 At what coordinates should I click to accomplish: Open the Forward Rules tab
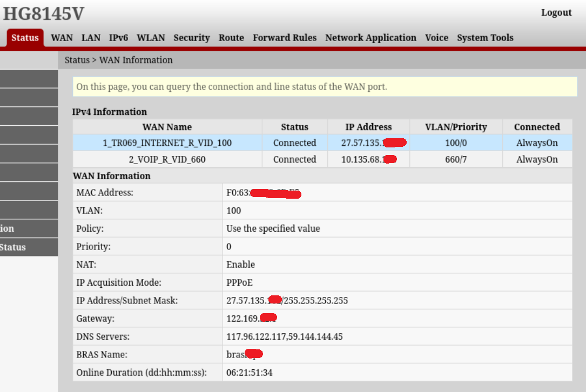(285, 38)
